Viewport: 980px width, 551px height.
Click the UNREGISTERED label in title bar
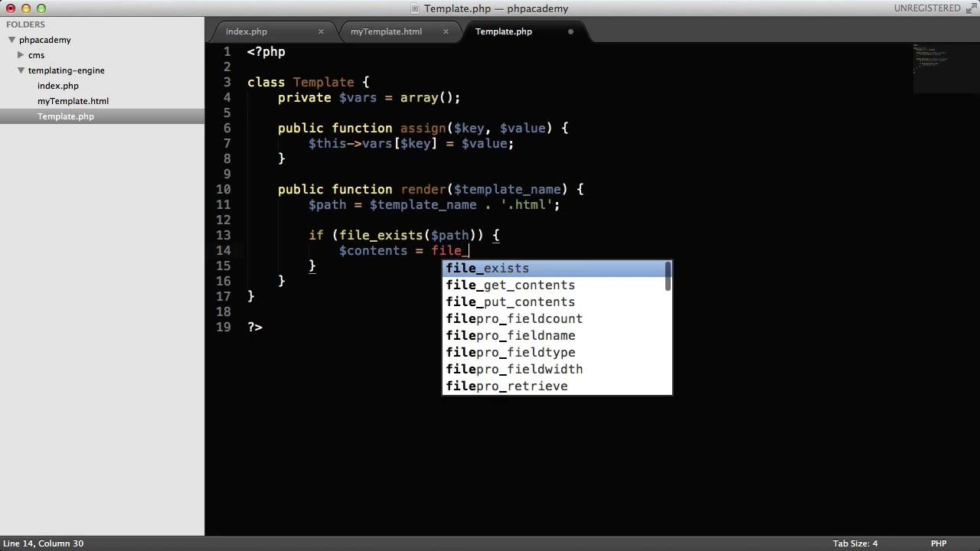(x=926, y=8)
